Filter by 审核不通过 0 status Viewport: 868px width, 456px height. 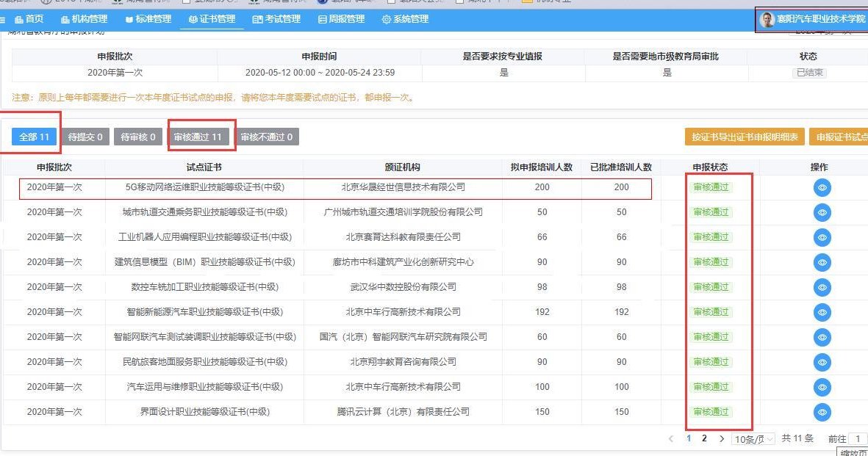point(266,137)
